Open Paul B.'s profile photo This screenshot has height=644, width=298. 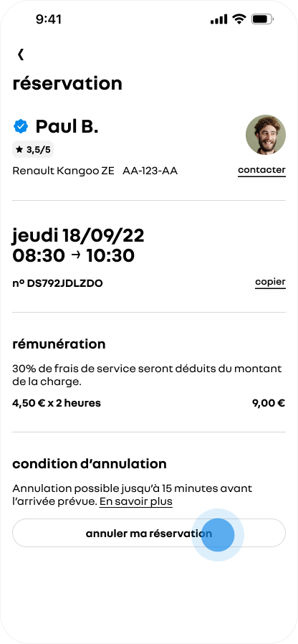[x=266, y=135]
